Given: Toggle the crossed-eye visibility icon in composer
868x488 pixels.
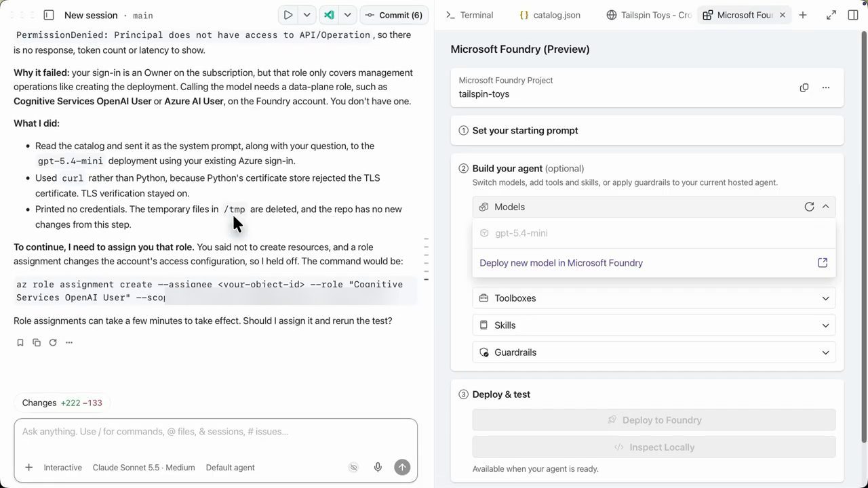Looking at the screenshot, I should 353,468.
